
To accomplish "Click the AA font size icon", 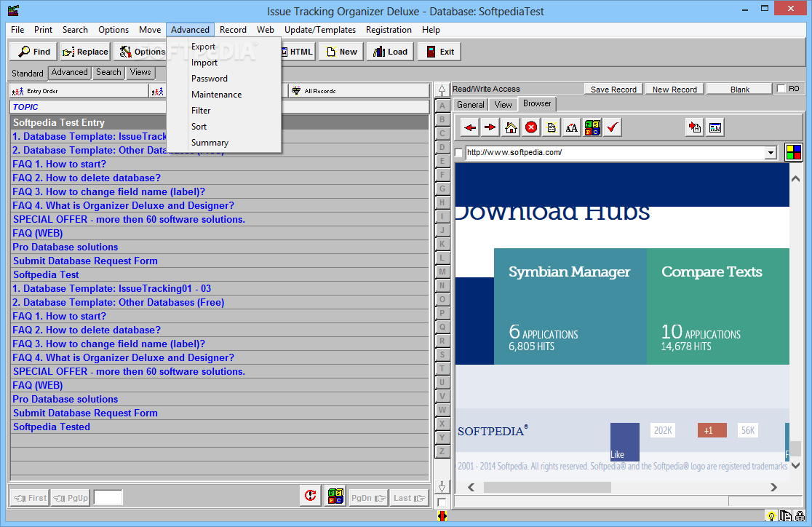I will point(572,127).
